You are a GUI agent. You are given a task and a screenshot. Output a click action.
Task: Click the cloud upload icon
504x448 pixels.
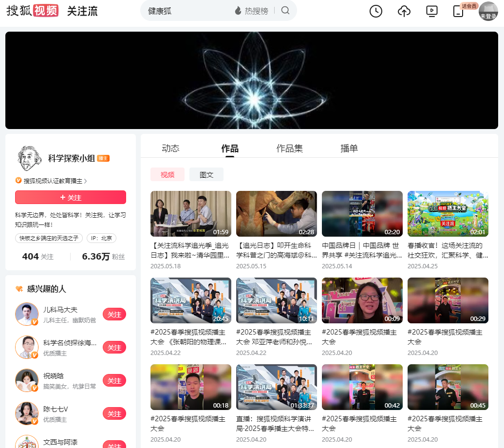pyautogui.click(x=404, y=11)
